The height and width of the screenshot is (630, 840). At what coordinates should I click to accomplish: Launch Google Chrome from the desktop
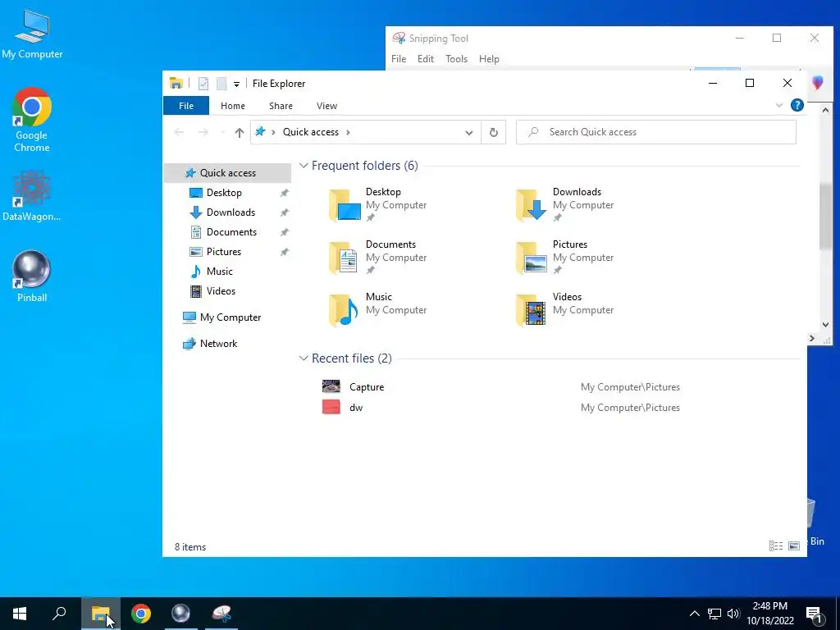click(x=32, y=120)
